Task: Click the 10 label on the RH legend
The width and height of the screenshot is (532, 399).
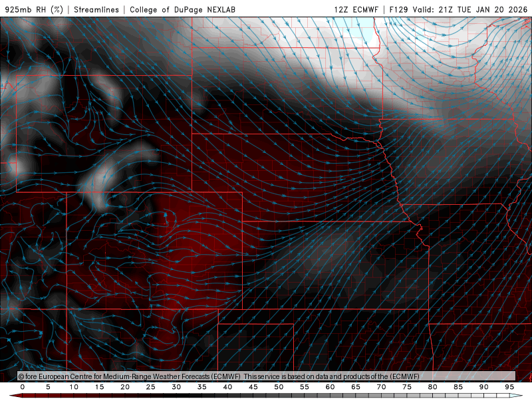Action: [x=74, y=387]
